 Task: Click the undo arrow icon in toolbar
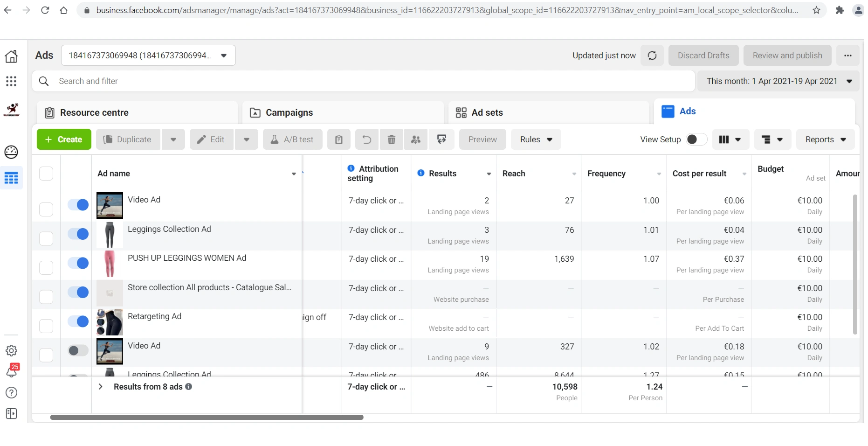click(367, 139)
